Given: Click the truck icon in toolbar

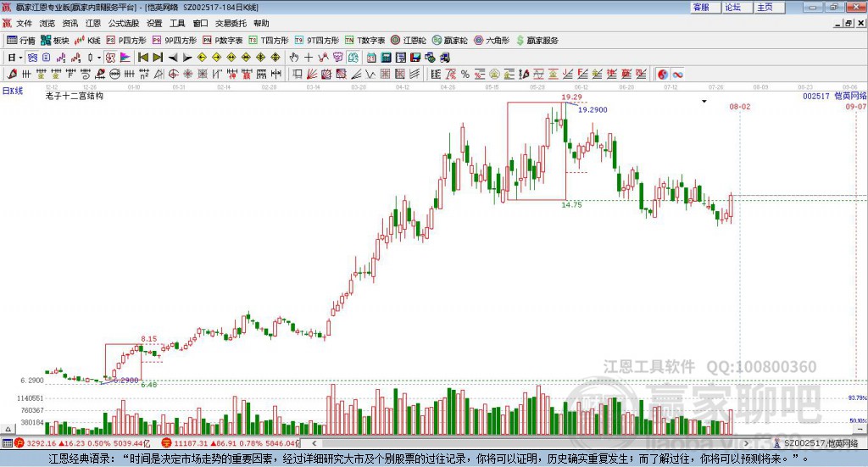Looking at the screenshot, I should pyautogui.click(x=445, y=58).
